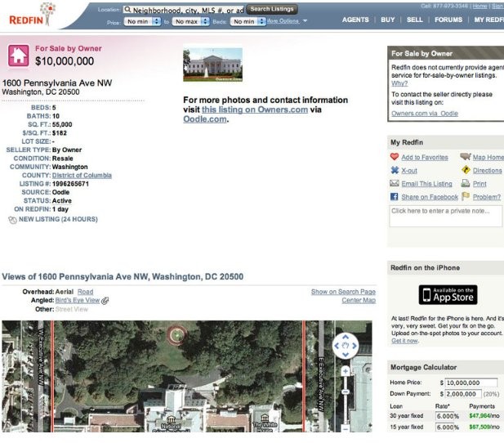Click the hand icon in map pan control
This screenshot has width=504, height=443.
click(346, 346)
